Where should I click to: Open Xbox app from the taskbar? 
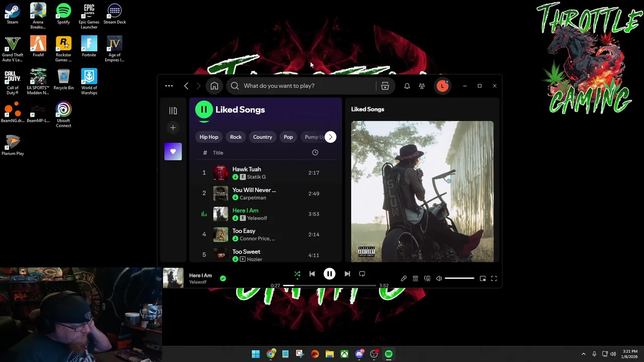point(344,354)
